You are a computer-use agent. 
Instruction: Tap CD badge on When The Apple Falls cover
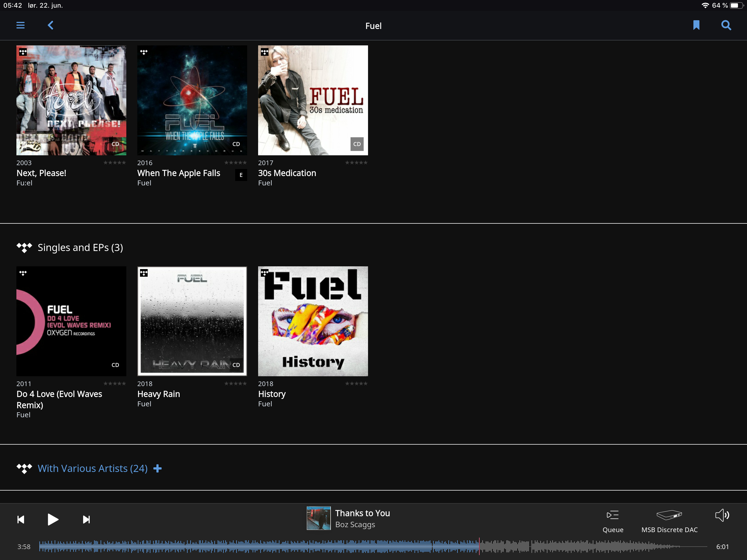click(x=236, y=144)
